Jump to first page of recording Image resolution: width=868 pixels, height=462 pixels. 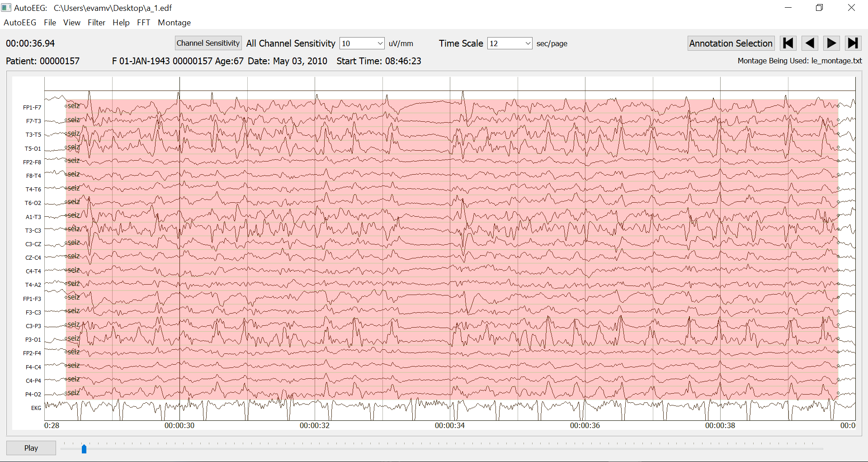coord(788,43)
